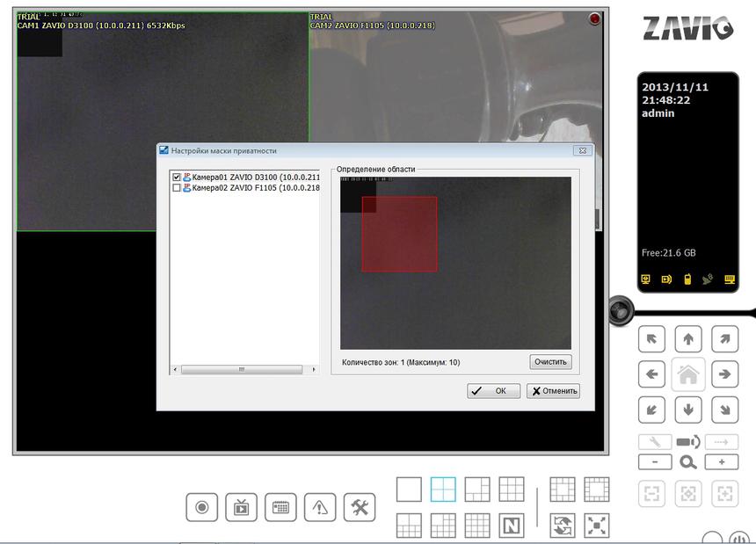
Task: Click the camera list horizontal scrollbar thumb
Action: pyautogui.click(x=241, y=370)
